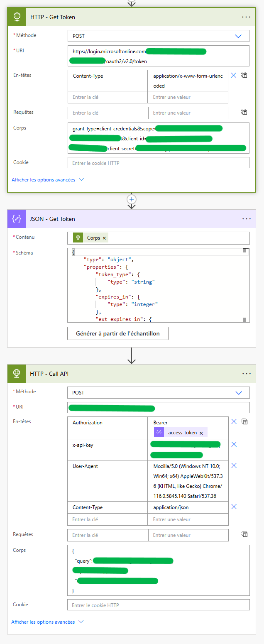Remove the Content-Type header in HTTP - Call API
The width and height of the screenshot is (264, 644).
233,506
